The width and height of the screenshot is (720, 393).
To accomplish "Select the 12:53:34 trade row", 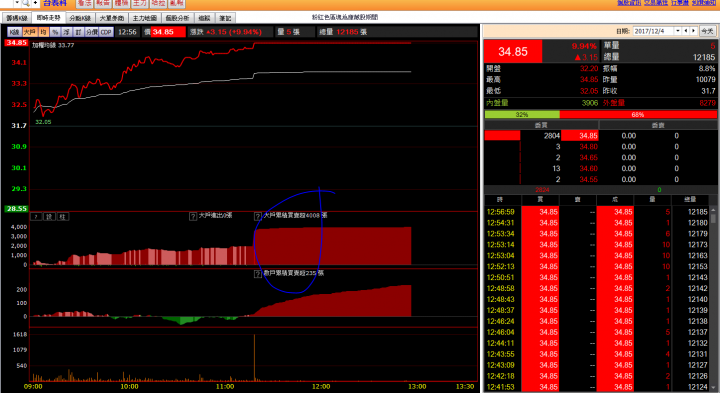I will point(597,234).
